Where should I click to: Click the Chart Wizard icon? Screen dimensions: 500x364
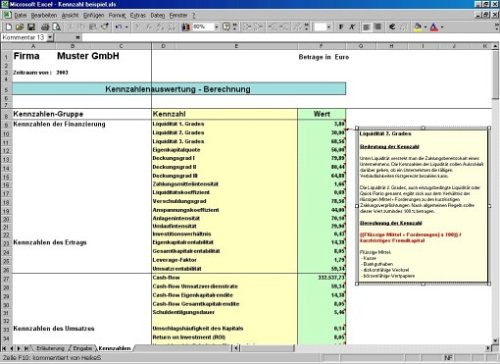185,27
